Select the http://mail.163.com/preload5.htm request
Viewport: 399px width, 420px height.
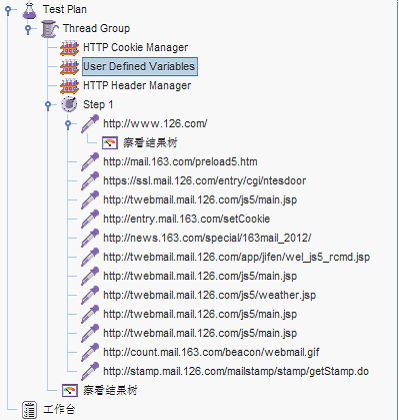point(180,162)
